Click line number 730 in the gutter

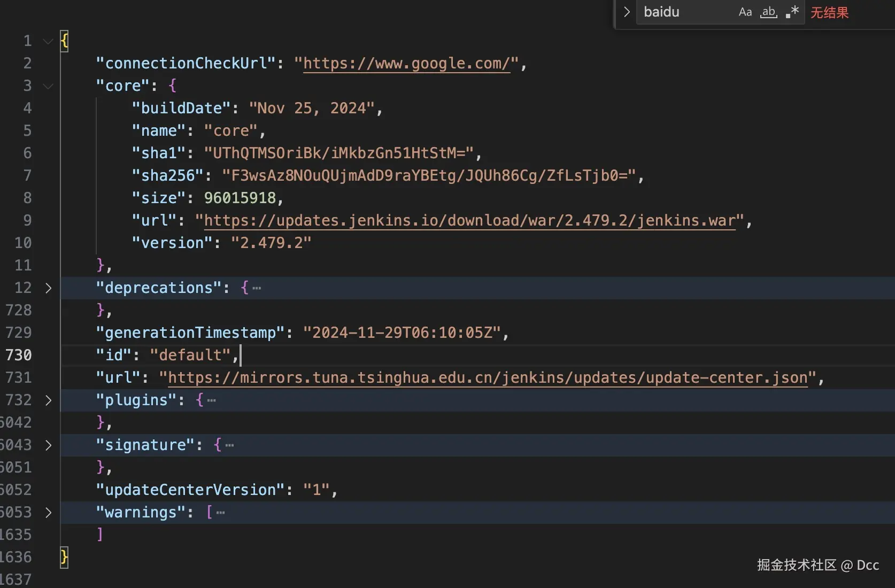pos(19,355)
